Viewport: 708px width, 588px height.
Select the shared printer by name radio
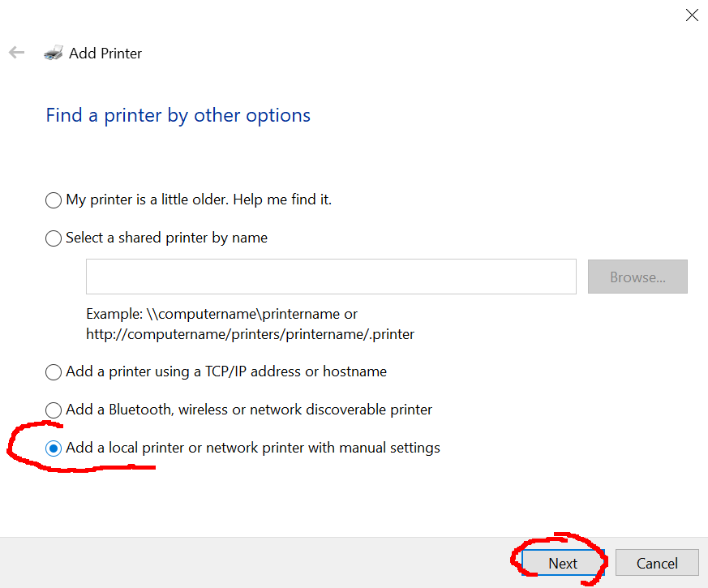coord(54,238)
